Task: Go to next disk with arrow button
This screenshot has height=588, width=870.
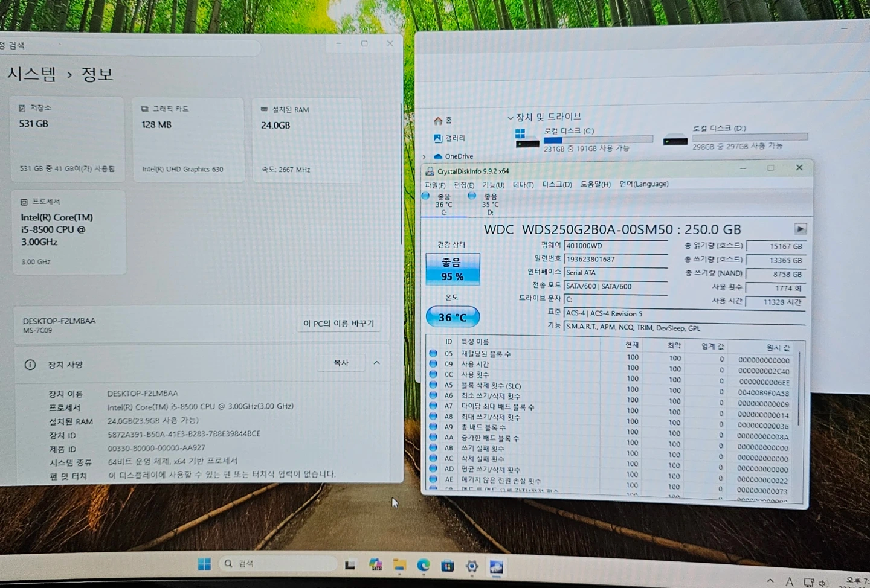Action: click(800, 229)
